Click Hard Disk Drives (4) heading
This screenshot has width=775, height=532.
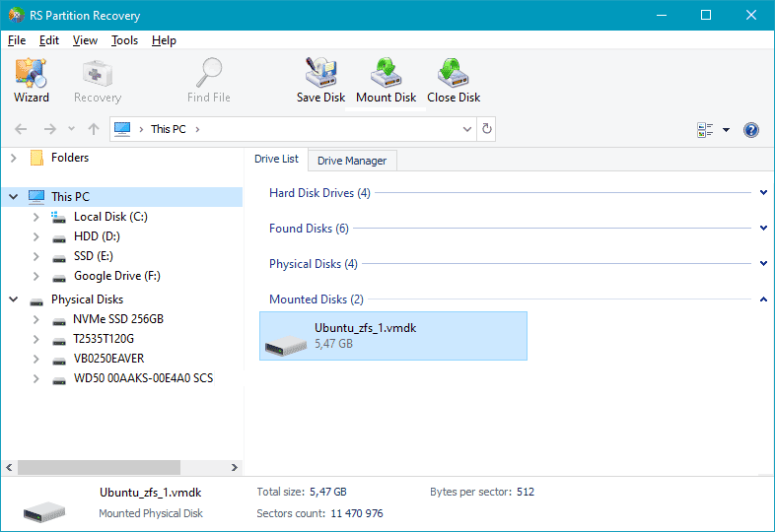point(319,193)
